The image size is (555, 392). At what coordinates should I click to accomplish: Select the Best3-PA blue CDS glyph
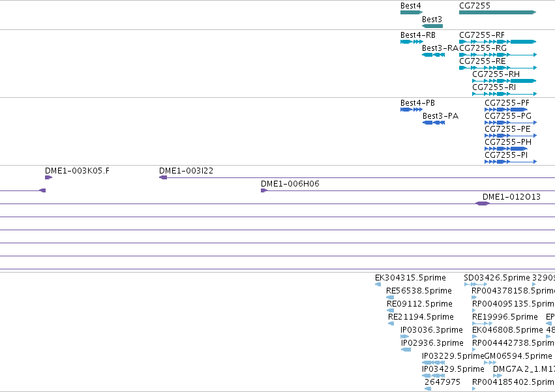tap(434, 123)
